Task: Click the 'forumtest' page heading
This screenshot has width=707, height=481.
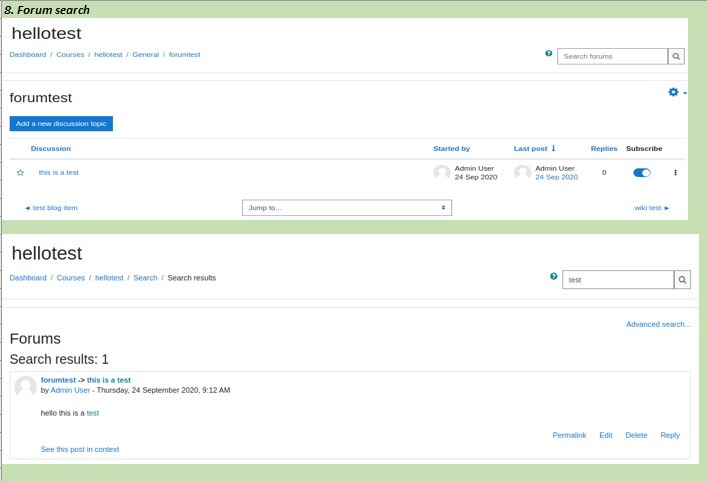Action: 41,98
